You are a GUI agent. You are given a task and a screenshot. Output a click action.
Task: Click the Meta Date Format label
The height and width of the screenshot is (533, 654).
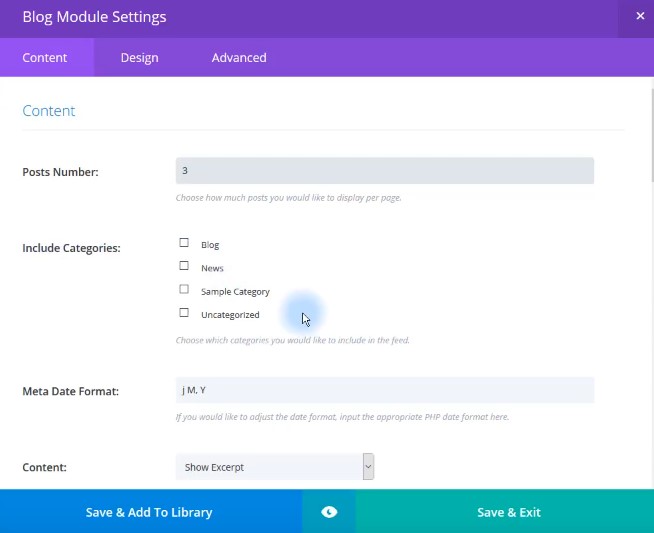click(70, 391)
